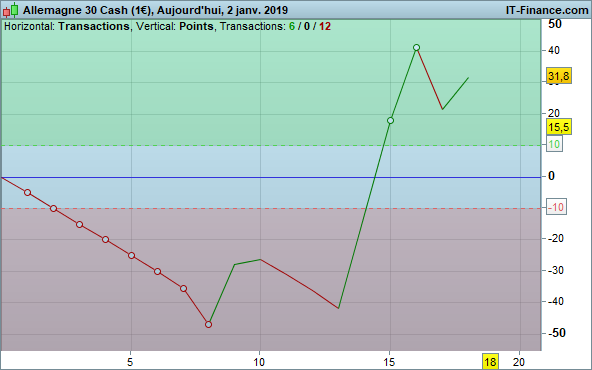Image resolution: width=592 pixels, height=370 pixels.
Task: Click the data point at transaction 15
Action: pos(390,121)
